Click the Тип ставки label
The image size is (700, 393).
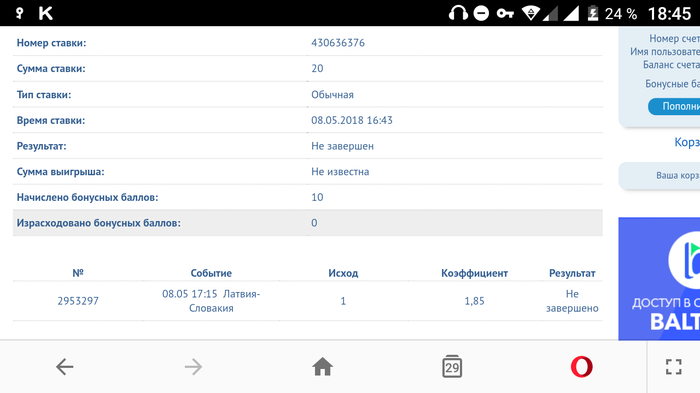coord(44,95)
